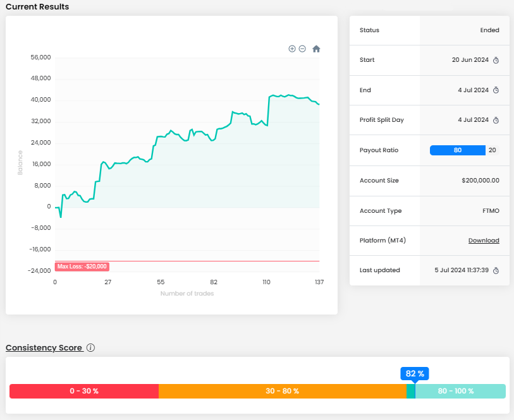The image size is (514, 420).
Task: Open the Consistency Score heading link
Action: point(44,348)
